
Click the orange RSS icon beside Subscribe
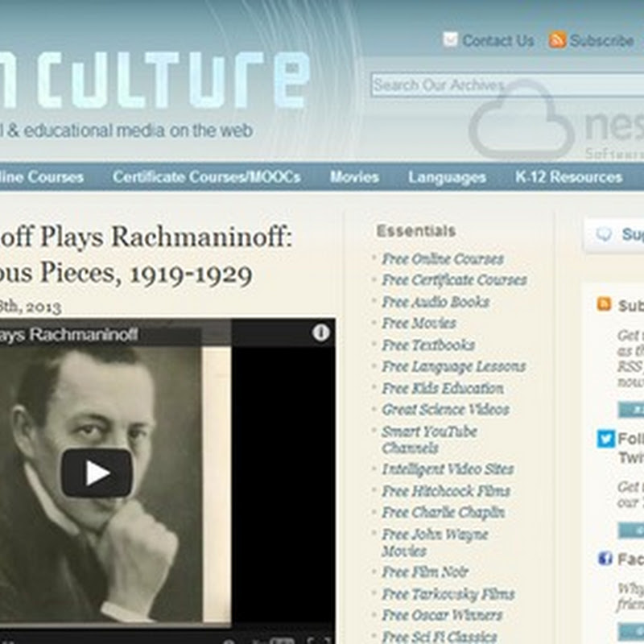[557, 39]
